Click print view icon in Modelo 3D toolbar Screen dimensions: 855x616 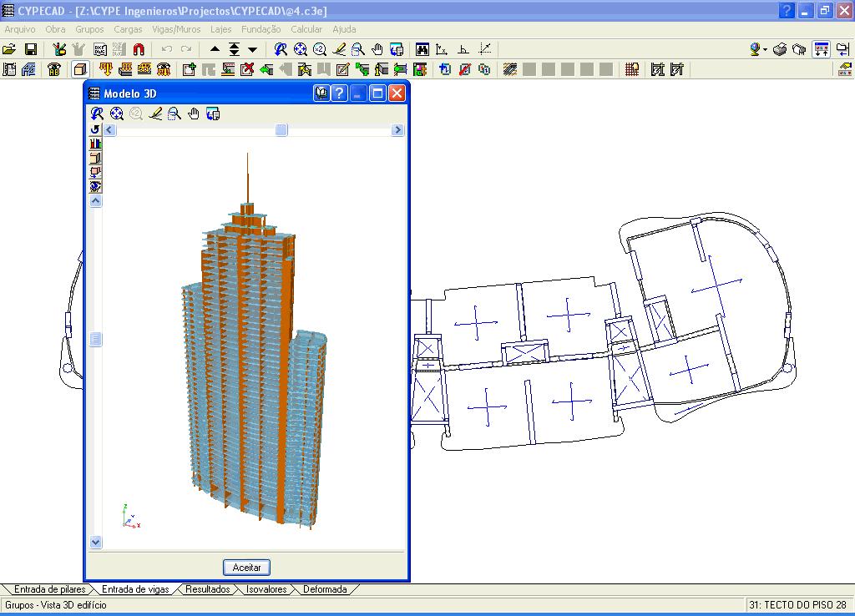[x=213, y=114]
